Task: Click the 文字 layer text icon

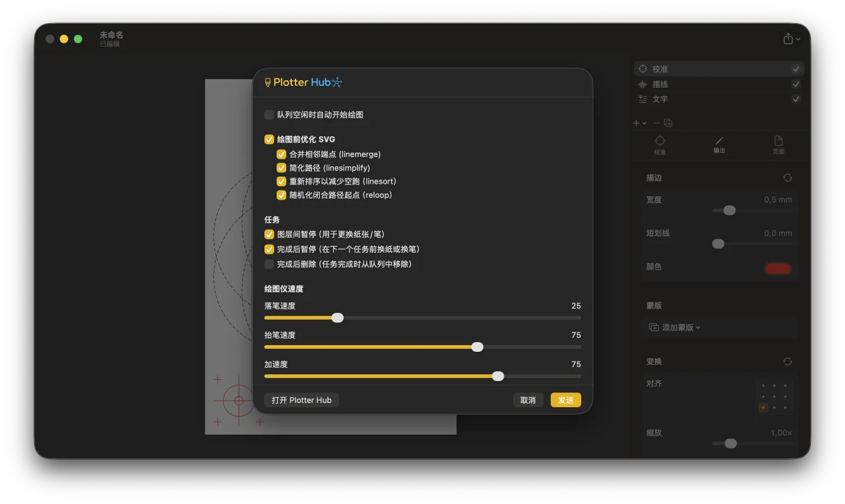Action: (643, 99)
